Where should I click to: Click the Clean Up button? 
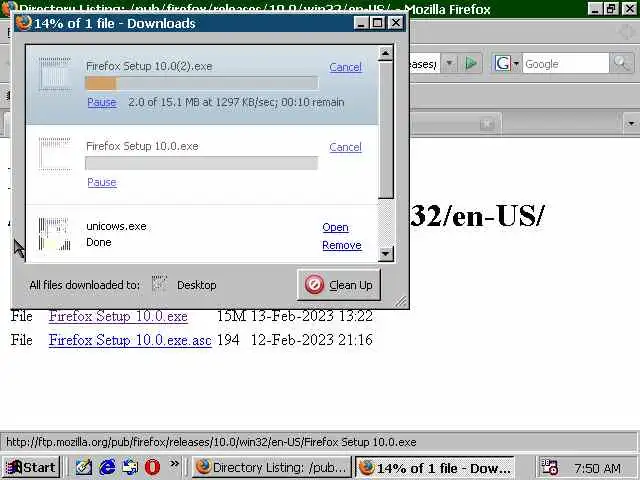click(339, 285)
